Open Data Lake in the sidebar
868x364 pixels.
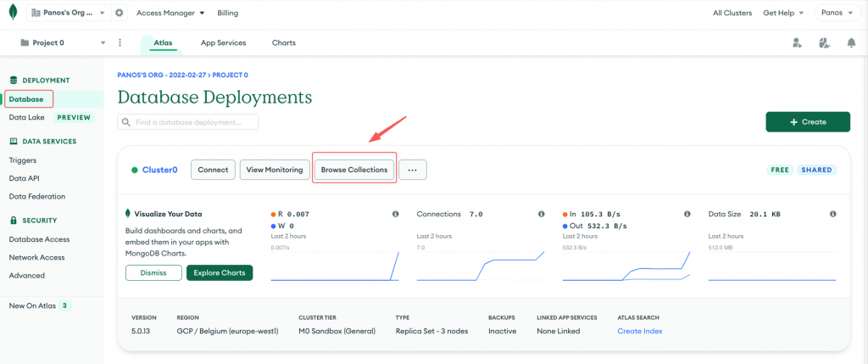click(x=26, y=117)
